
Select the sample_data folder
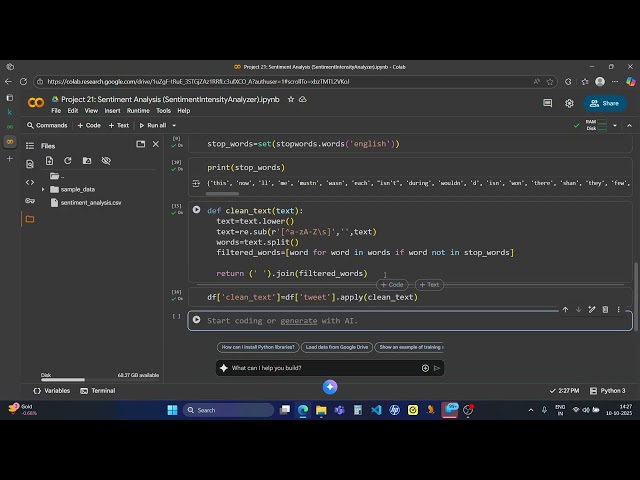coord(72,189)
